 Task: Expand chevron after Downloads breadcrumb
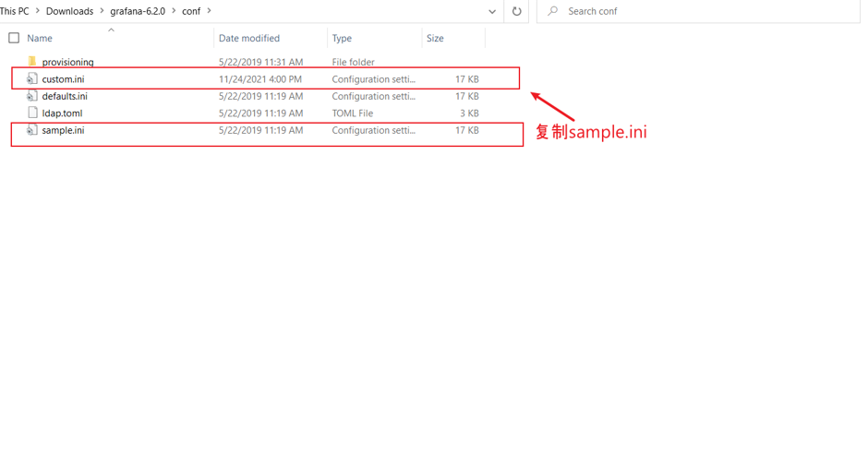pyautogui.click(x=102, y=10)
